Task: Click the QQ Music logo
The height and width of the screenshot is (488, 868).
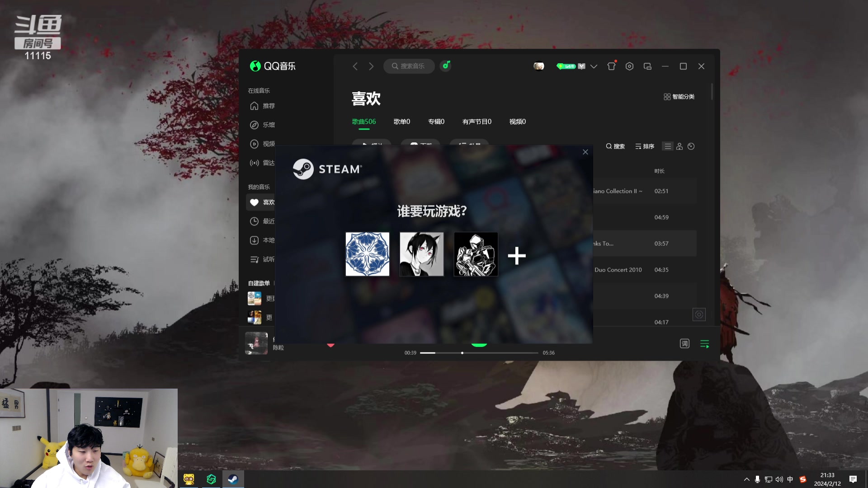Action: [273, 66]
